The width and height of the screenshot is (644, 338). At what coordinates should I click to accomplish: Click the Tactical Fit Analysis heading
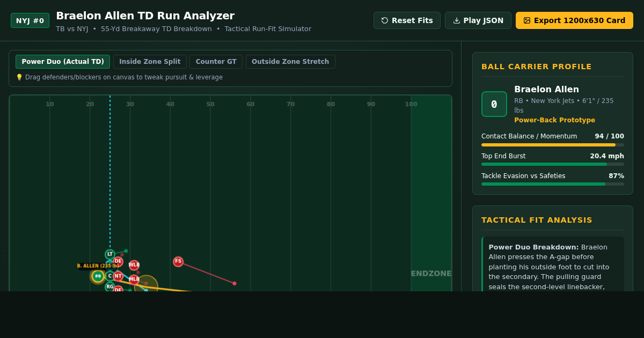pyautogui.click(x=537, y=220)
